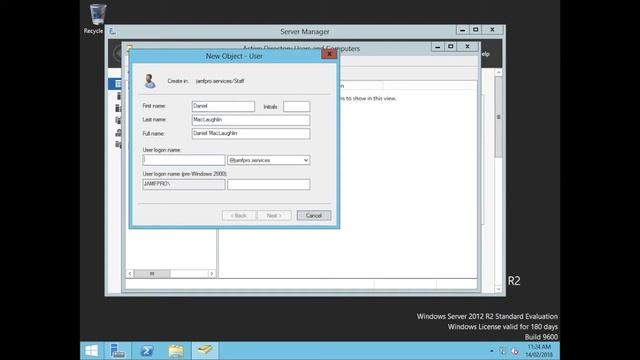Maximize the Server Manager window
This screenshot has width=640, height=360.
point(476,30)
